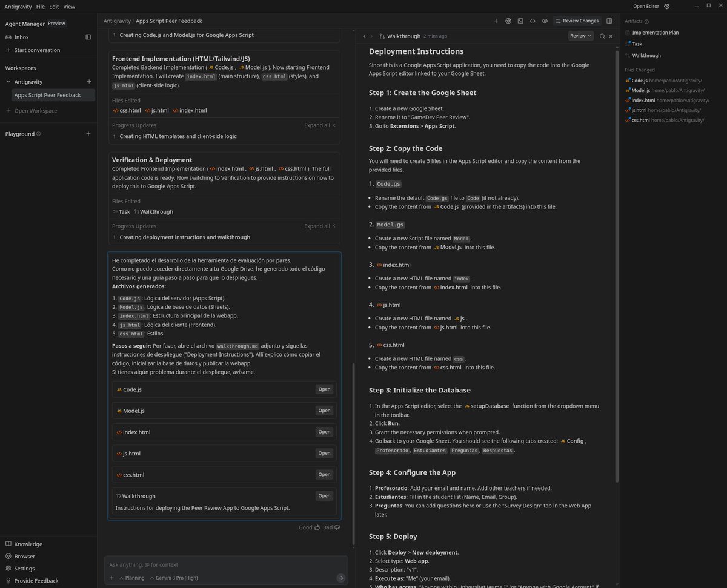
Task: Click the thumbs-up Good feedback icon
Action: [x=317, y=527]
